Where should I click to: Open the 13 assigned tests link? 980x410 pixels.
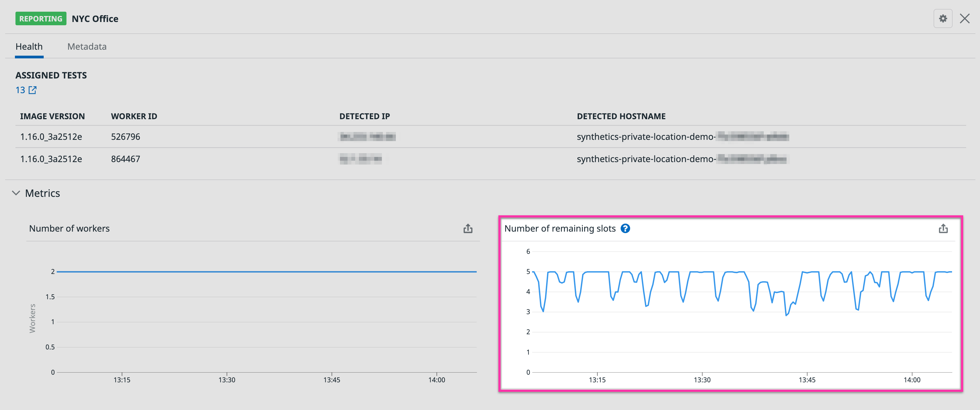pyautogui.click(x=20, y=90)
